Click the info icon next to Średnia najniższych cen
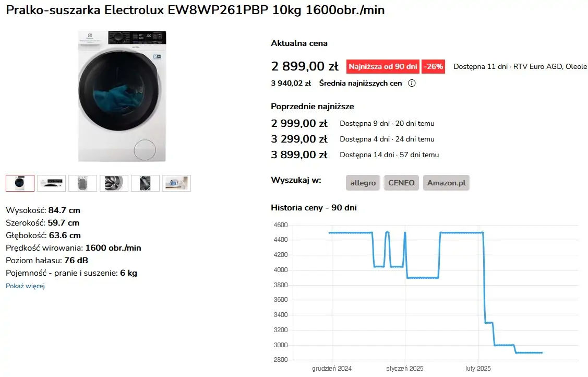Screen dimensions: 588x377 (412, 83)
